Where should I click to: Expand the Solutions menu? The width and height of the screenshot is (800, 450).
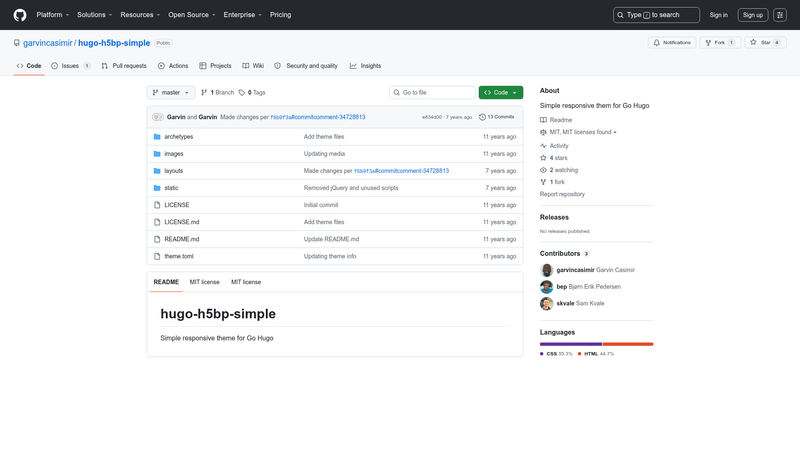click(x=94, y=15)
